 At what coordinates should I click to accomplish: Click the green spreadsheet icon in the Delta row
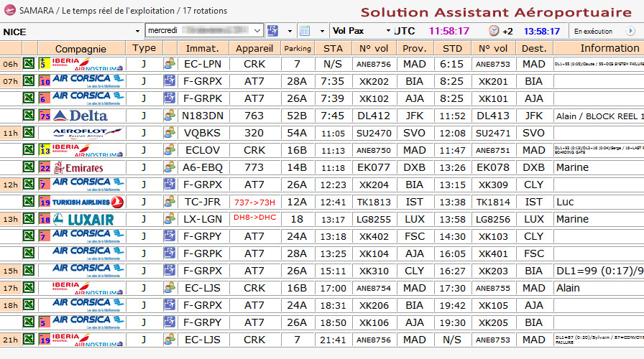click(x=28, y=116)
